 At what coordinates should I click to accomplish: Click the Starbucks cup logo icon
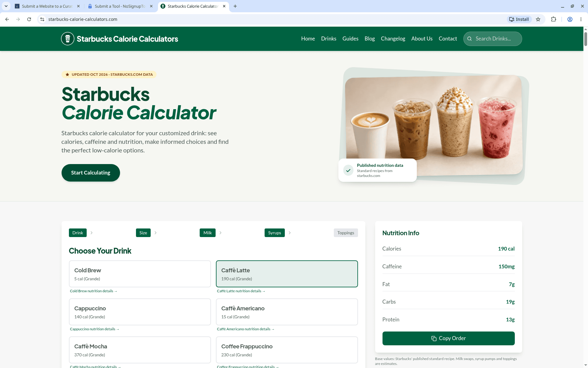[68, 39]
